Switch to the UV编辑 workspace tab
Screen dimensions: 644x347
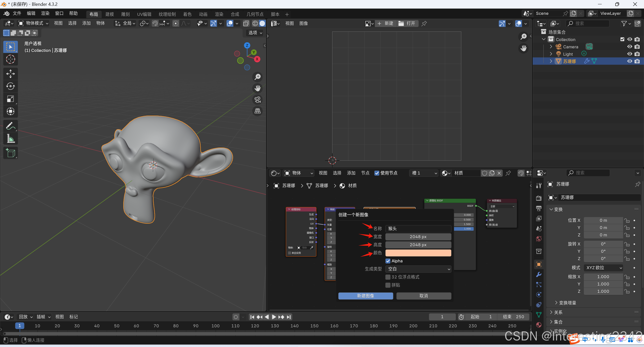tap(144, 14)
